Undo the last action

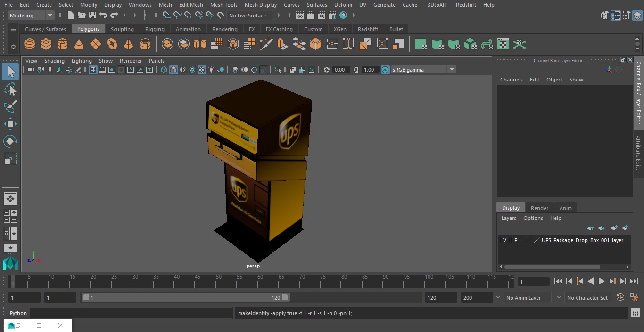tap(103, 16)
